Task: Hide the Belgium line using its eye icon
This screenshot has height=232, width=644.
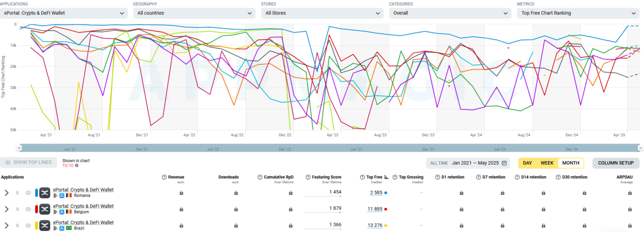Action: click(28, 209)
